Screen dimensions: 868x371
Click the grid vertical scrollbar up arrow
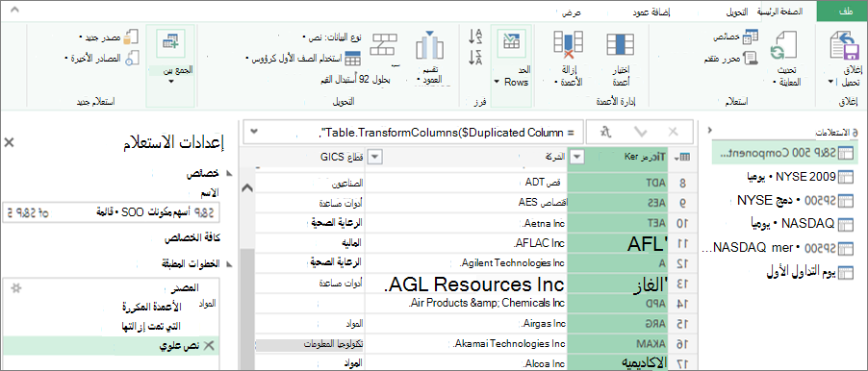(248, 188)
